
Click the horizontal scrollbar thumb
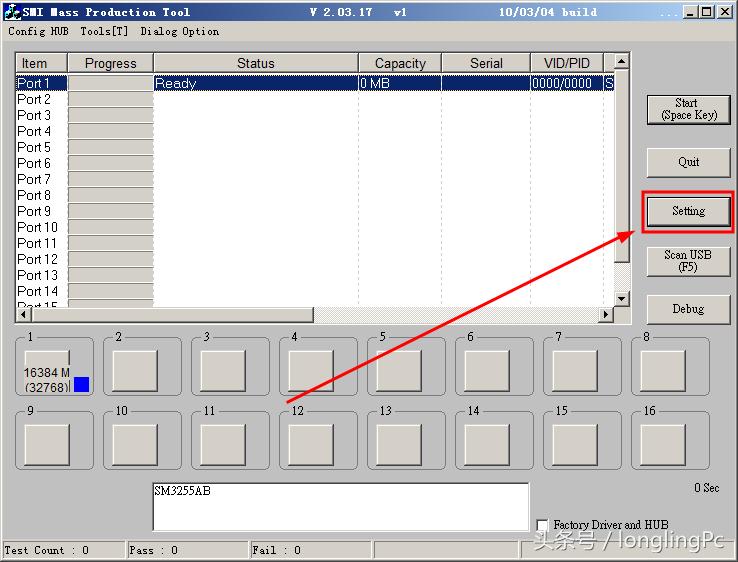pos(172,314)
